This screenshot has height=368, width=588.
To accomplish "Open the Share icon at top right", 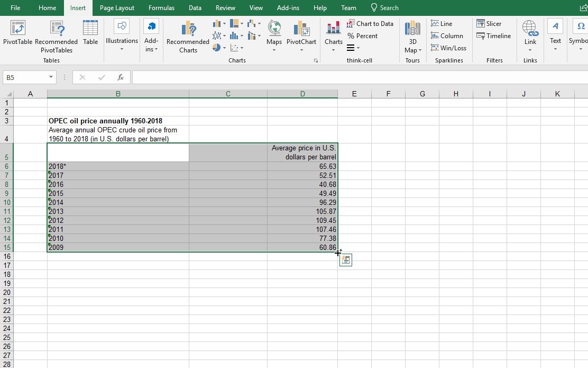I will (x=583, y=7).
